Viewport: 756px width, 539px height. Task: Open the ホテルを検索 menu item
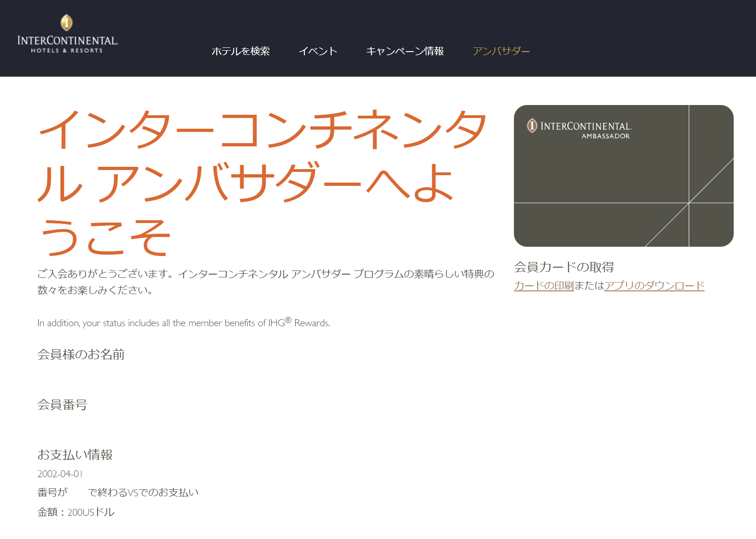(x=241, y=51)
